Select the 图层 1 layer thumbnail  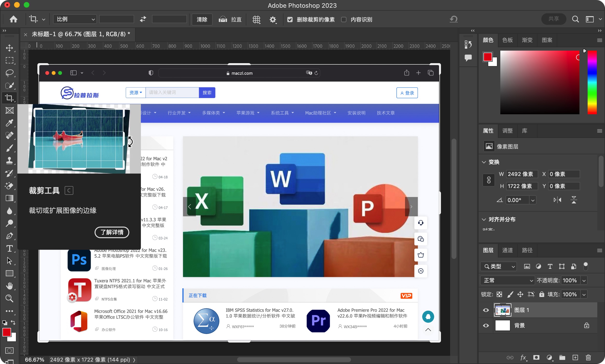[502, 310]
